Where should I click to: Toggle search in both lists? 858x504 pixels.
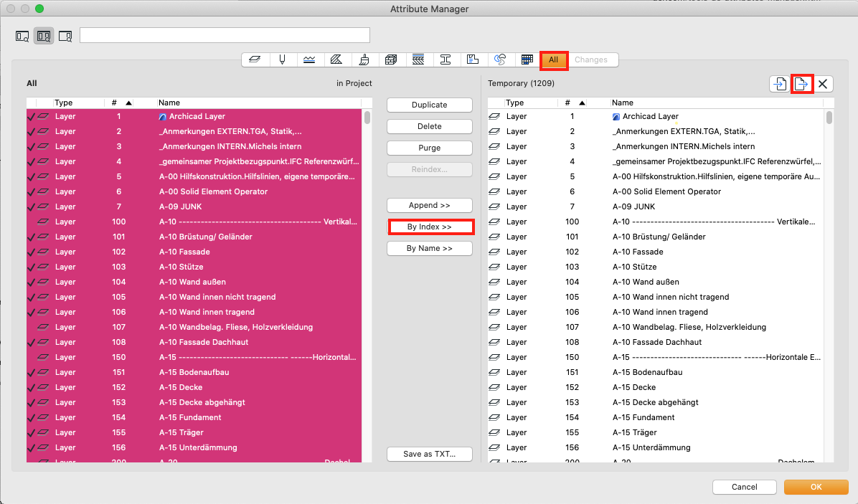click(x=44, y=36)
